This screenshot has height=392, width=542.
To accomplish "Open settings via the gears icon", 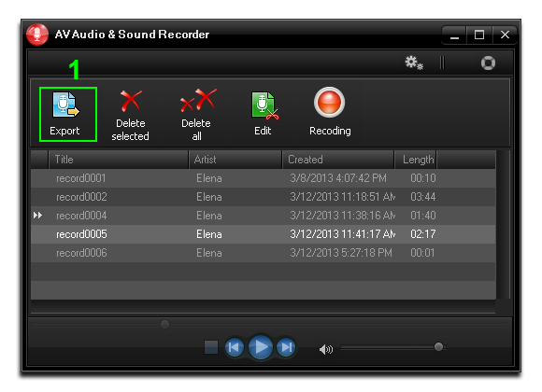I will (x=414, y=63).
